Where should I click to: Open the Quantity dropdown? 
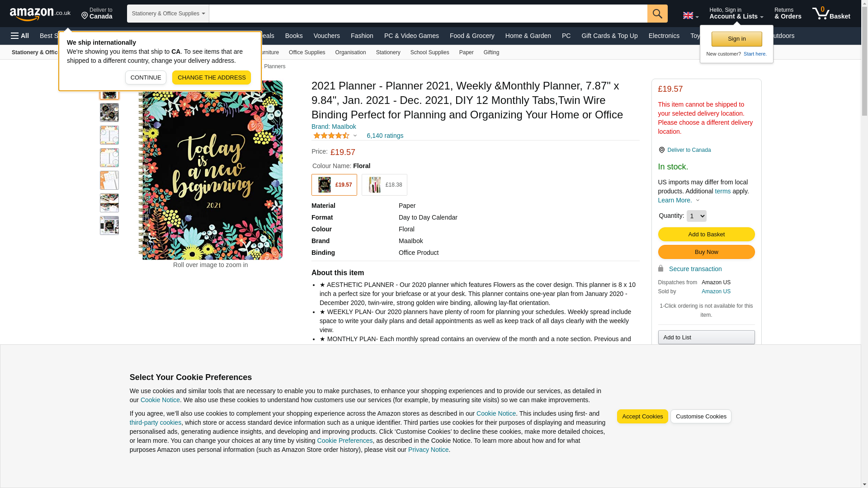(696, 216)
